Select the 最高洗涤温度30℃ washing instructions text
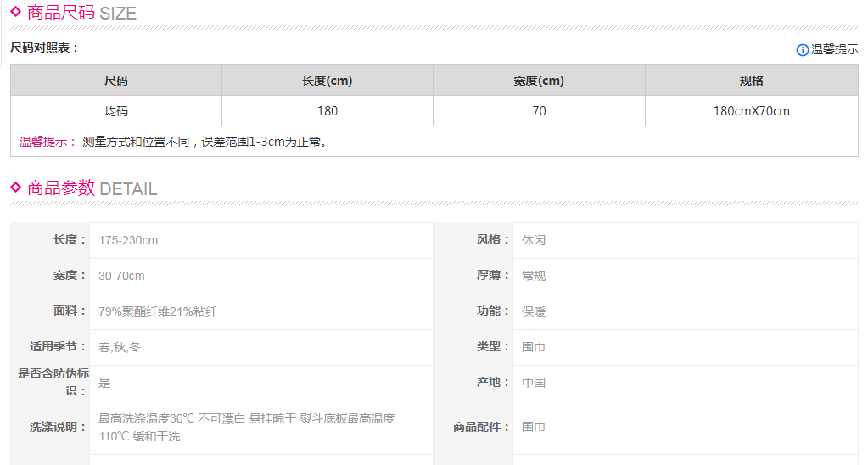This screenshot has width=868, height=465. coord(247,428)
